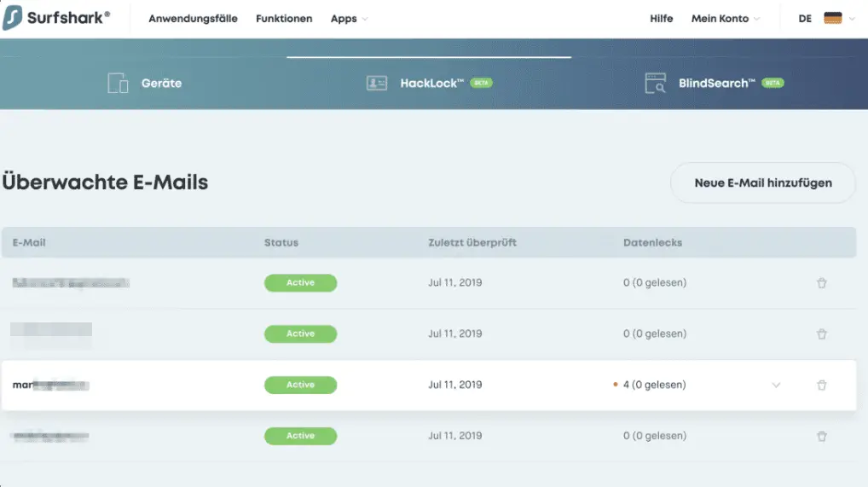
Task: Click the German flag icon
Action: tap(832, 18)
